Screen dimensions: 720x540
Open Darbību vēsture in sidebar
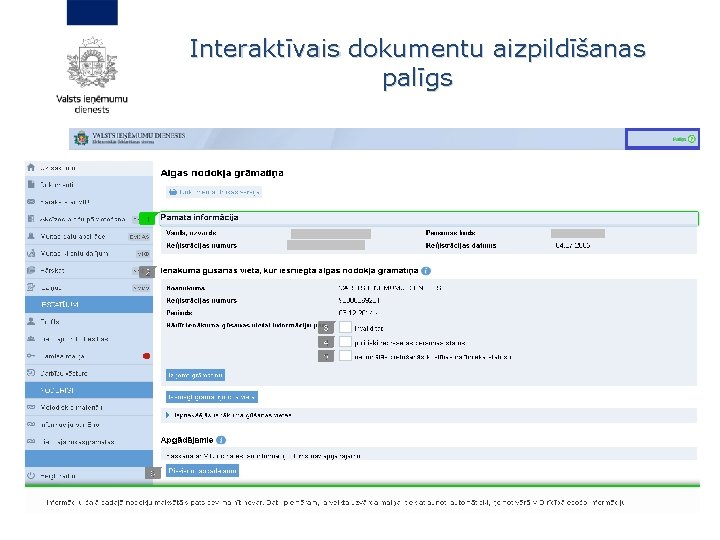click(89, 373)
